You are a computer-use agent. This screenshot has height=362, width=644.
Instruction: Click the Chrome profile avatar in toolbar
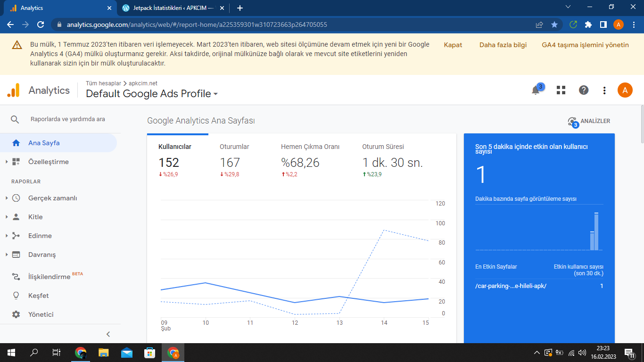tap(619, 25)
